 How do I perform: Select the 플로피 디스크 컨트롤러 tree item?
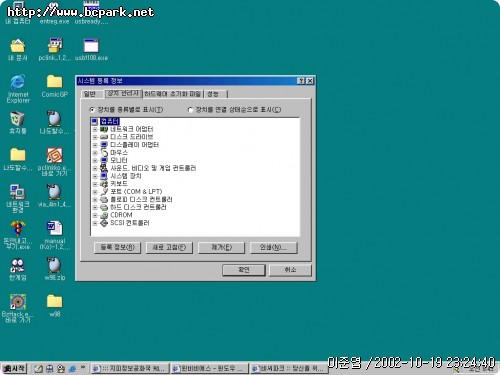(141, 199)
